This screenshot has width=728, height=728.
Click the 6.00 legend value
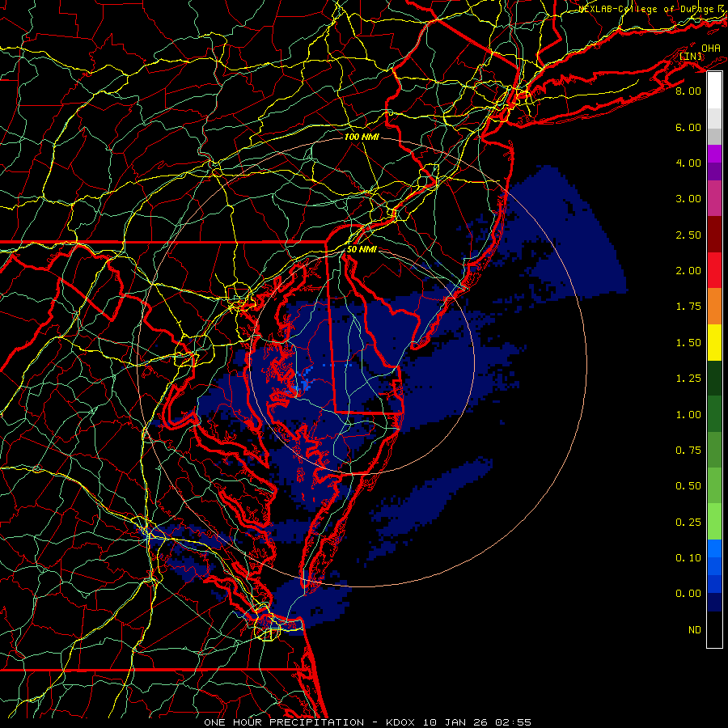point(688,127)
